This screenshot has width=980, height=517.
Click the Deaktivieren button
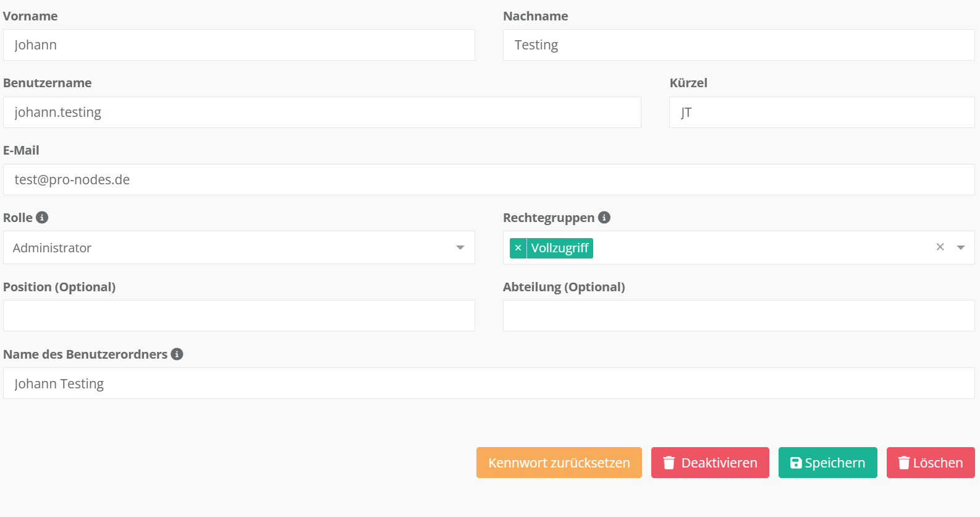point(709,463)
